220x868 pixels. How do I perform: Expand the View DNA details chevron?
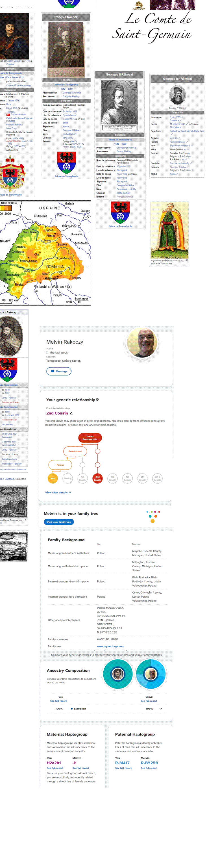coord(70,493)
